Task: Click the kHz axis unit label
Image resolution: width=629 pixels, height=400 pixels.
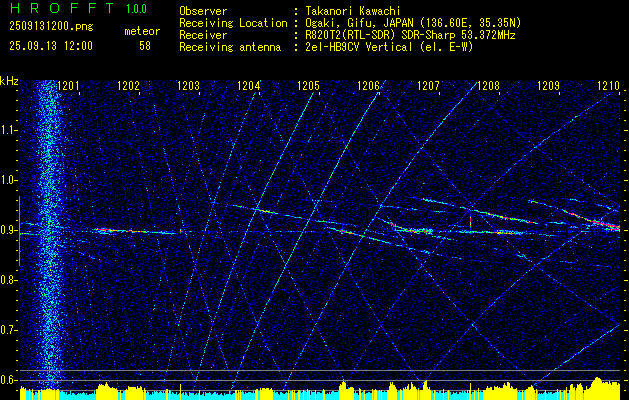Action: [x=9, y=81]
